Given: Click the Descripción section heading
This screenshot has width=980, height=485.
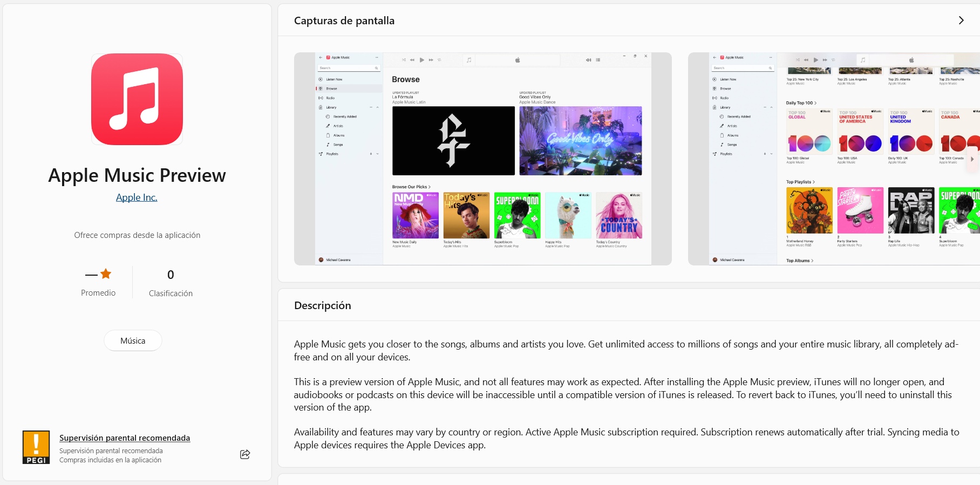Looking at the screenshot, I should pos(323,305).
